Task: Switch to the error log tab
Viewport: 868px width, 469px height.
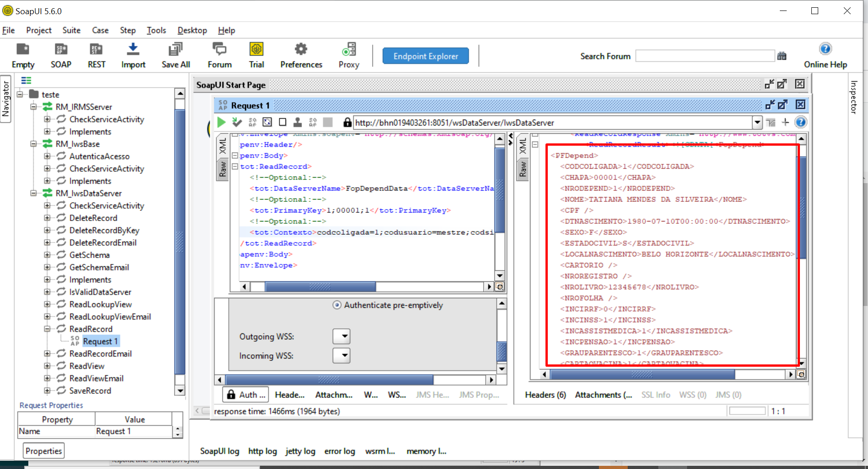Action: (x=340, y=451)
